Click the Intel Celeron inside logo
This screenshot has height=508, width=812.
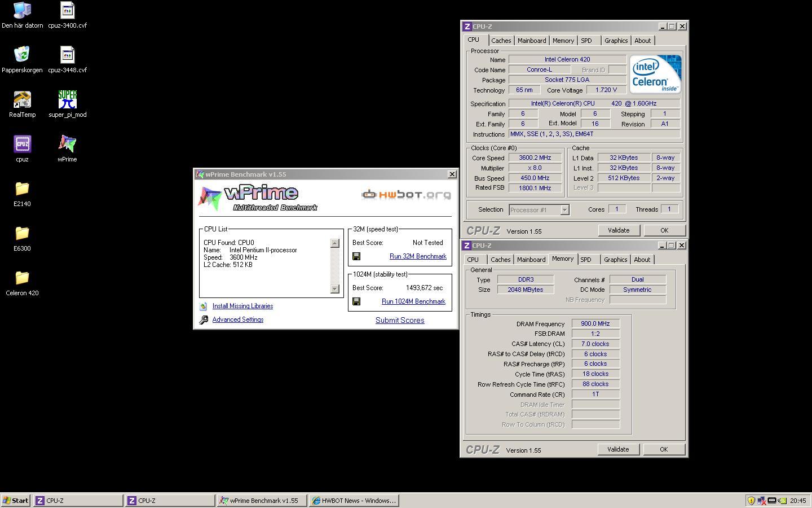tap(655, 74)
